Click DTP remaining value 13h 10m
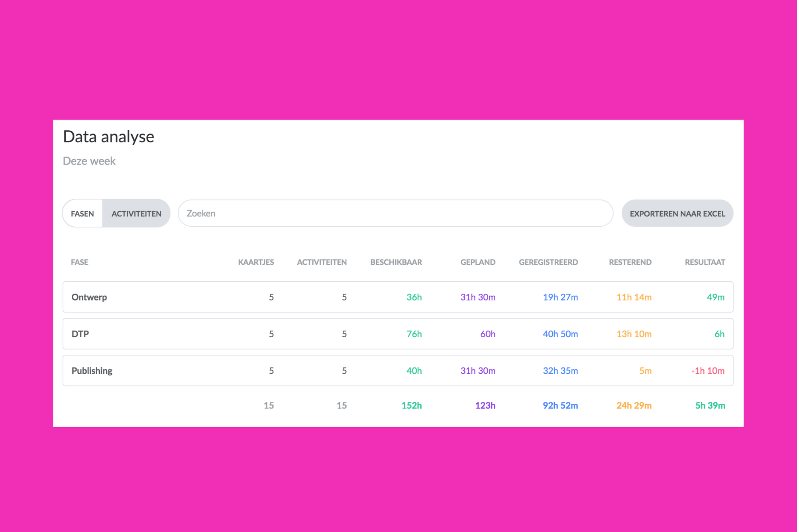Screen dimensions: 797x532 [x=634, y=334]
